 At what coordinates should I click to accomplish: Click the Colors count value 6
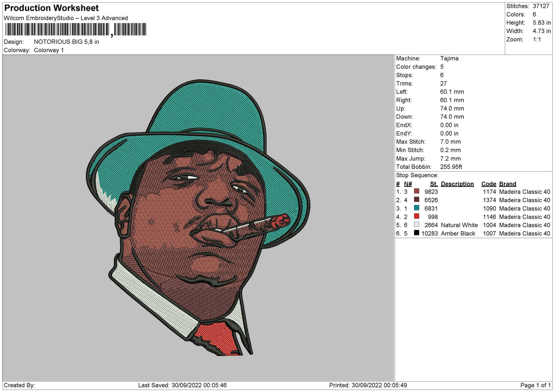[x=534, y=15]
